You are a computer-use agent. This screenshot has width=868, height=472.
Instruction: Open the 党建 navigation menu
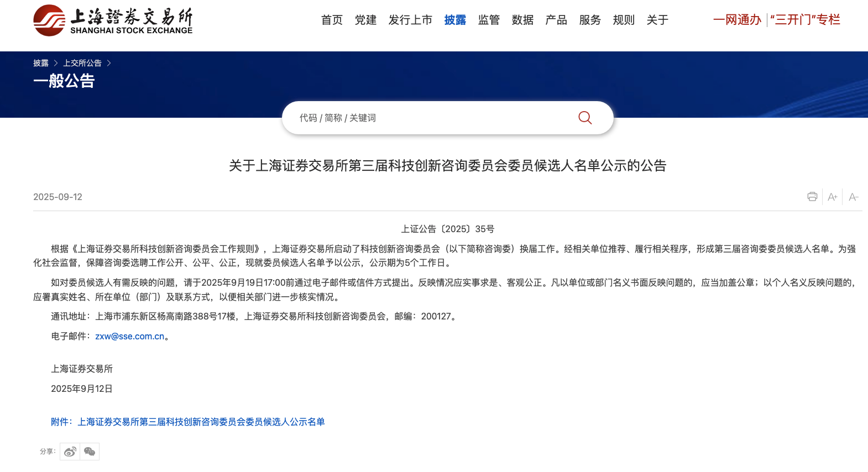pos(365,20)
